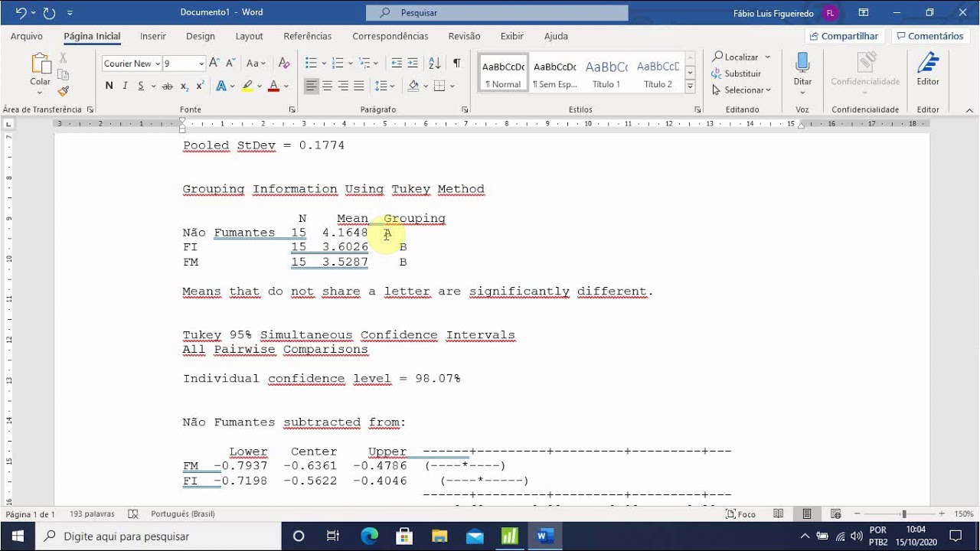Open the font size dropdown
The image size is (980, 551).
click(x=201, y=64)
